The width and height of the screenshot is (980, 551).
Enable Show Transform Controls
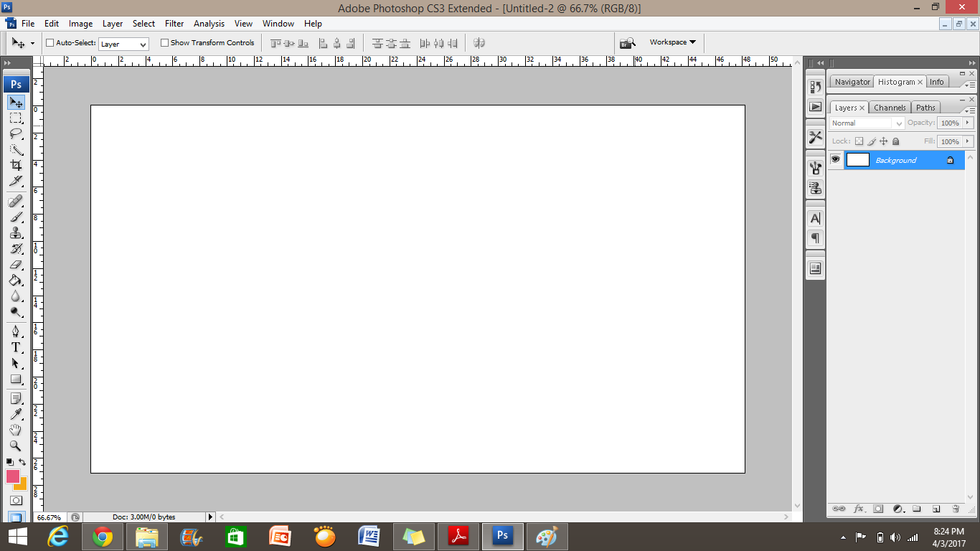pyautogui.click(x=164, y=42)
